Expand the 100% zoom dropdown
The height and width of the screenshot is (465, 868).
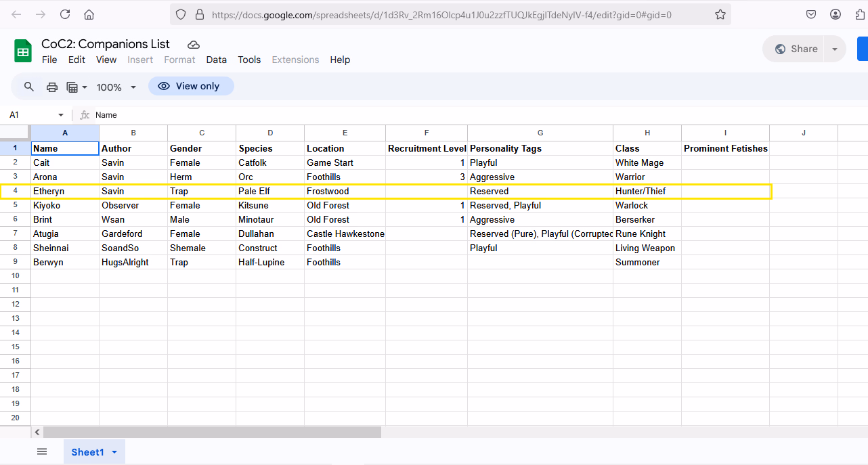coord(133,87)
